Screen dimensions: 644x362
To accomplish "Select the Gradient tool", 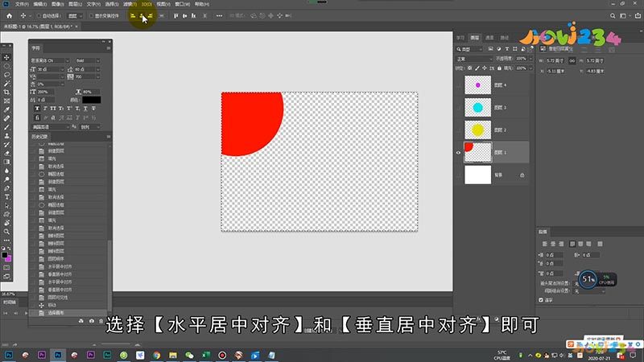I will pyautogui.click(x=6, y=162).
